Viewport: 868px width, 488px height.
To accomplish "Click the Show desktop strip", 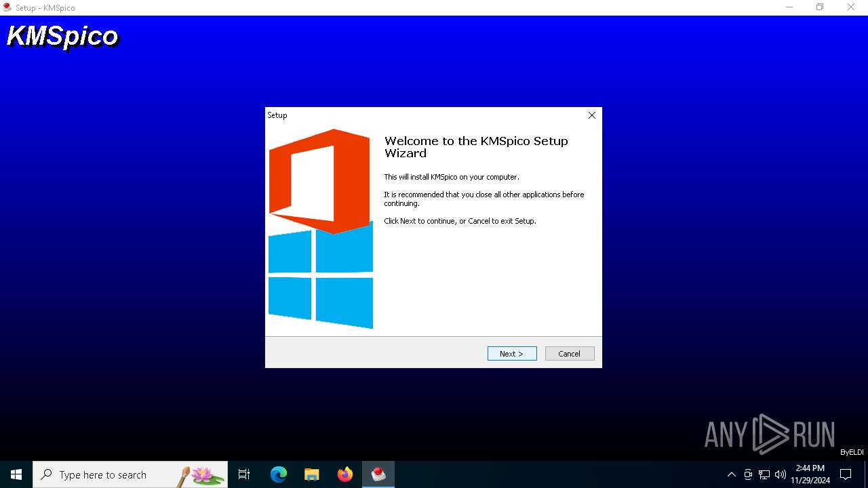I will tap(866, 474).
